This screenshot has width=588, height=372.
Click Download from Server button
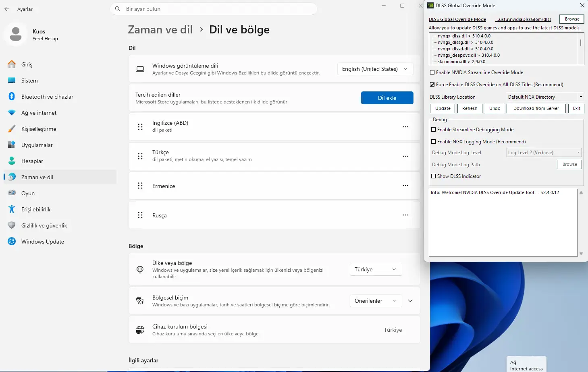click(x=536, y=108)
